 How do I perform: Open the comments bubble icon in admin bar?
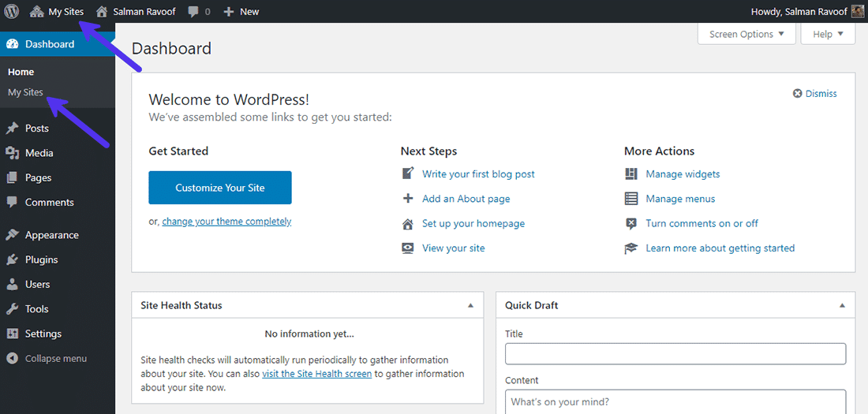[x=193, y=12]
